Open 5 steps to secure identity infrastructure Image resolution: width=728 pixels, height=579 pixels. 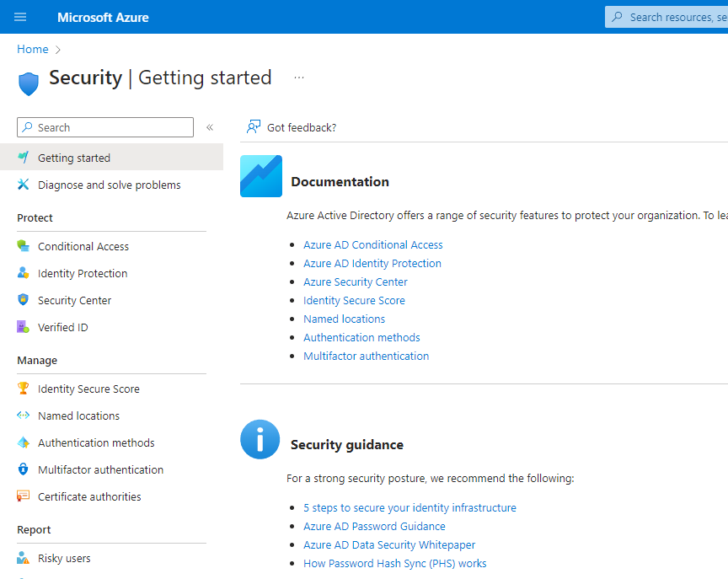[409, 507]
